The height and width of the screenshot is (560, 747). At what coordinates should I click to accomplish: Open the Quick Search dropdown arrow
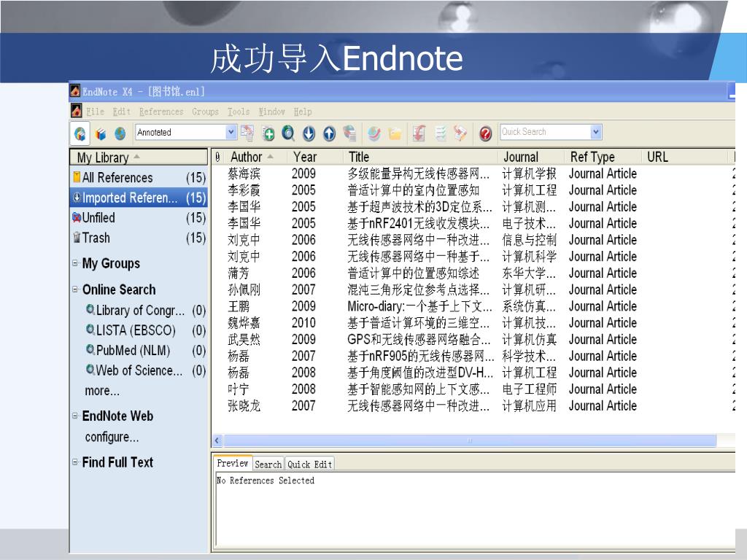pos(596,132)
